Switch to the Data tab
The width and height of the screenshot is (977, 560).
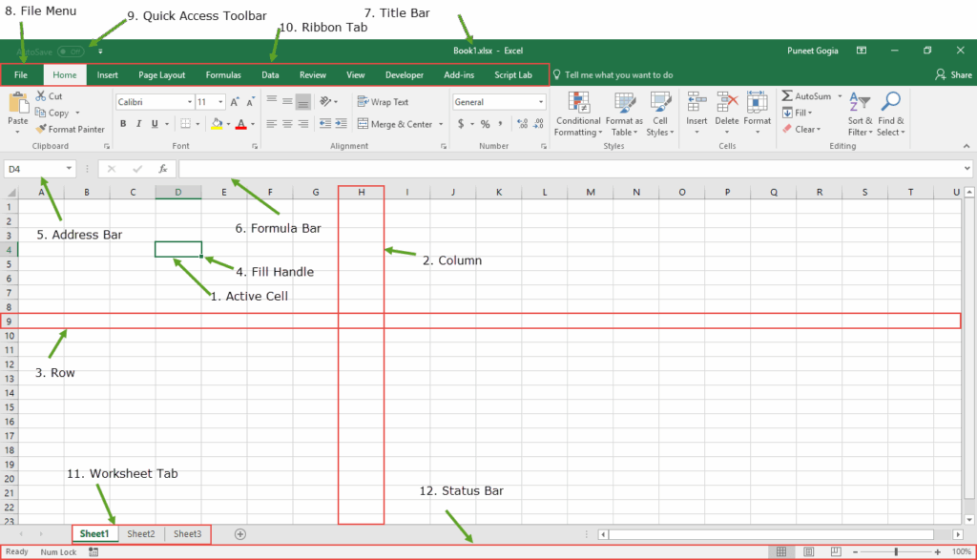(270, 74)
